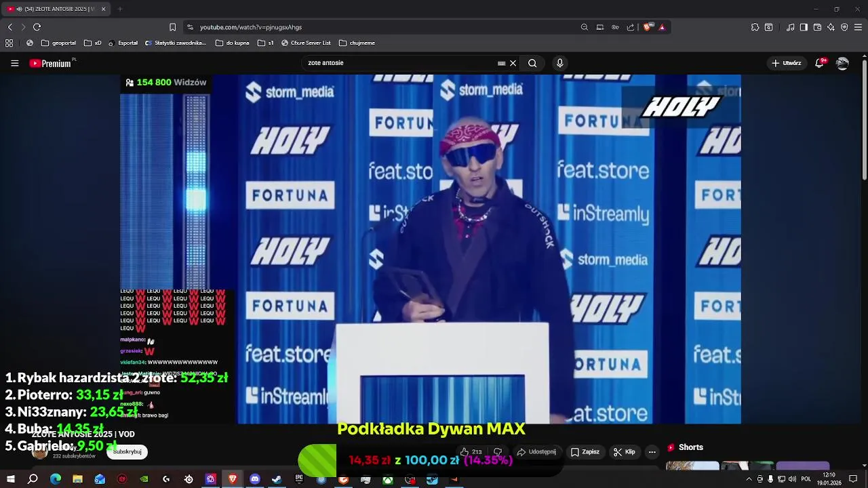Like the video with thumbs up 213
The image size is (868, 488).
point(471,452)
